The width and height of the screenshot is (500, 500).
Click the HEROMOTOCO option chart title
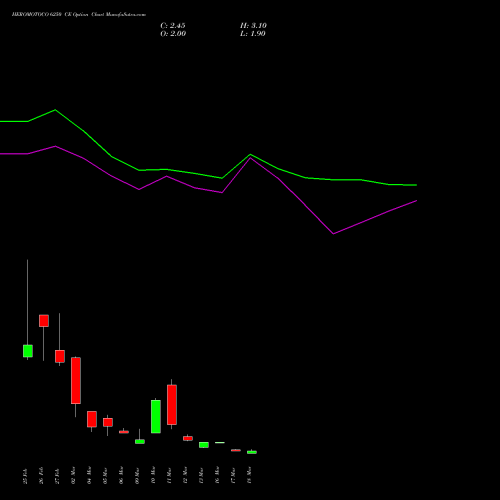79,15
